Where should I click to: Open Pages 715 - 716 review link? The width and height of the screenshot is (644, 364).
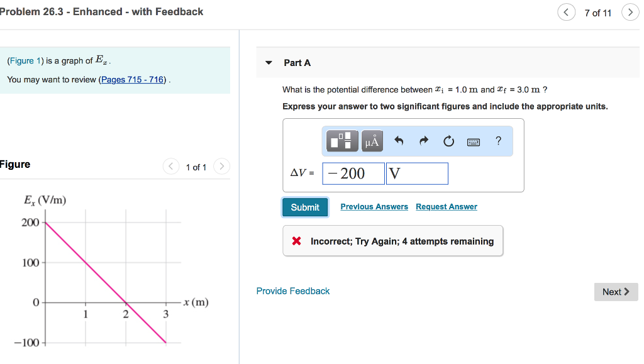[x=133, y=80]
